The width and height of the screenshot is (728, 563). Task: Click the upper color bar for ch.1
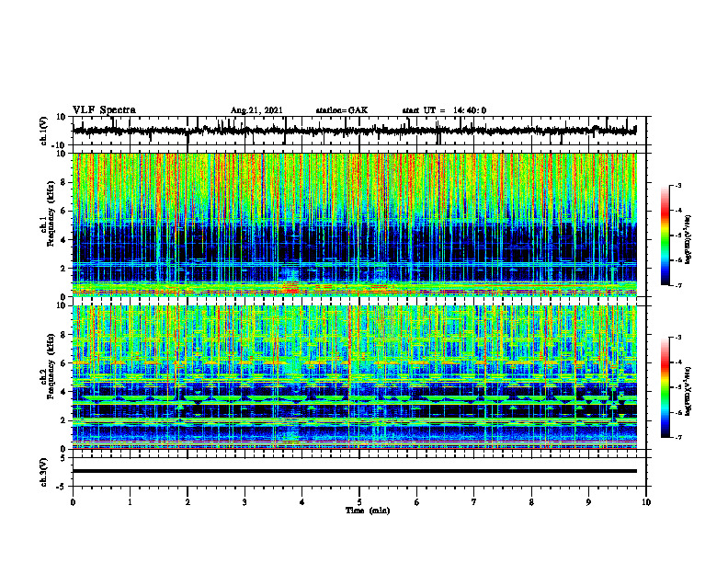pyautogui.click(x=665, y=236)
